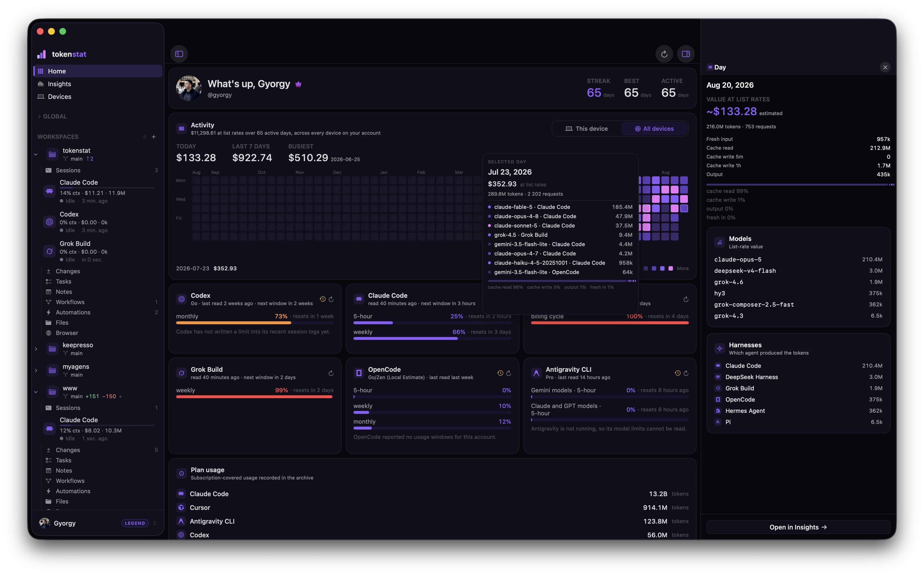Add a new workspace with plus icon
The height and width of the screenshot is (576, 924).
point(154,137)
